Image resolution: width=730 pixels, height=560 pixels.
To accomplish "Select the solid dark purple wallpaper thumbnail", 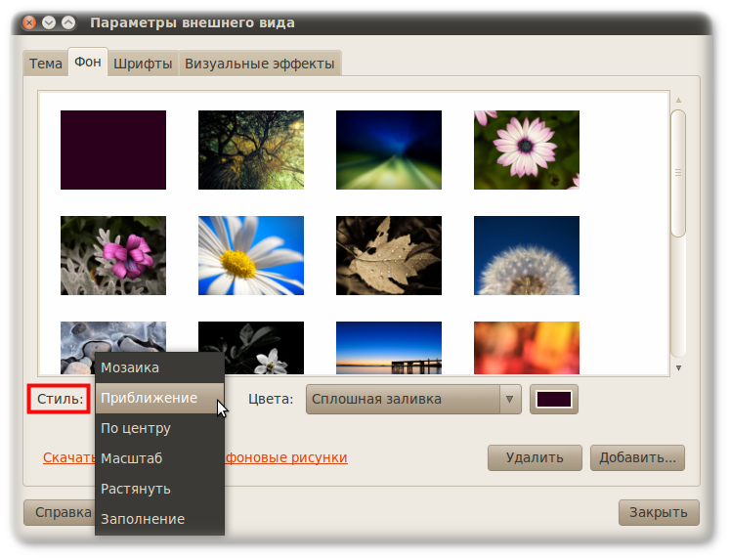I will (112, 150).
